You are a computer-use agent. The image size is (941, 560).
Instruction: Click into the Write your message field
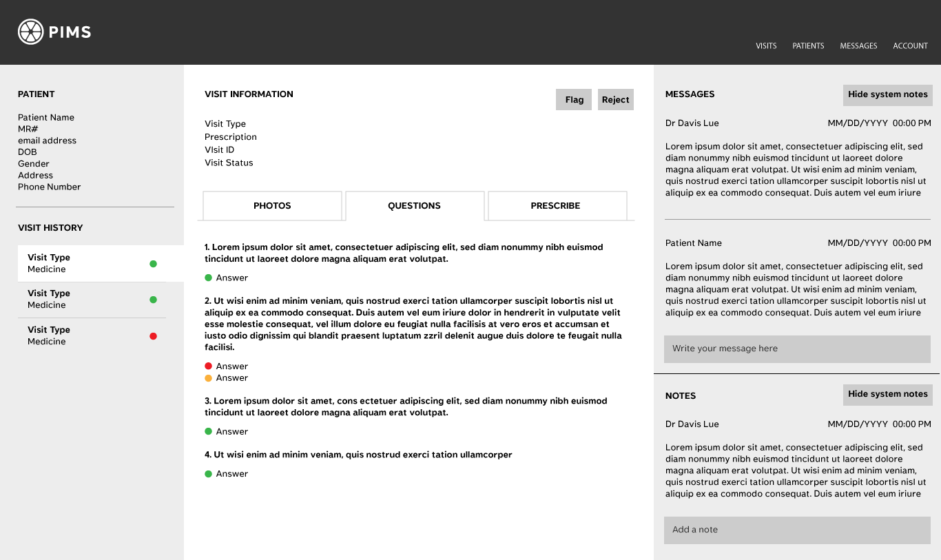pos(796,349)
